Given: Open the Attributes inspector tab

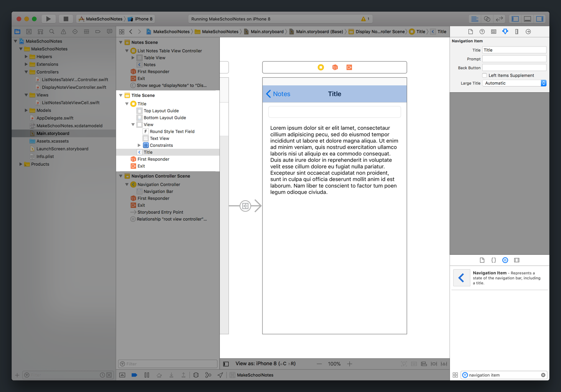Looking at the screenshot, I should (x=505, y=32).
